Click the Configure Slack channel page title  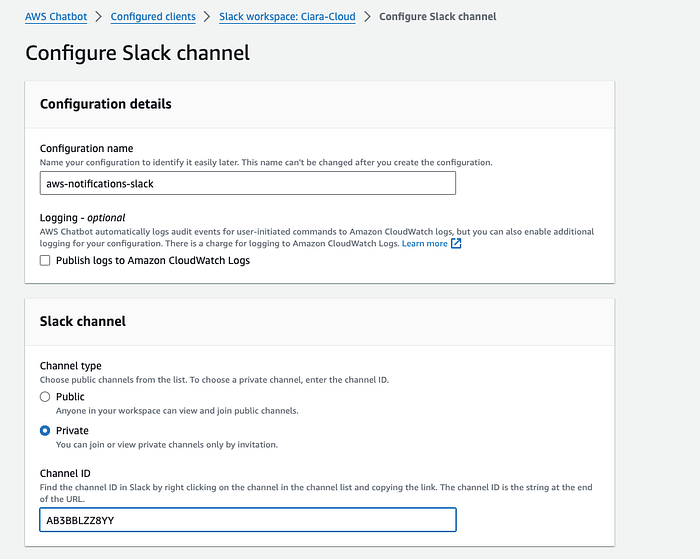(x=138, y=53)
